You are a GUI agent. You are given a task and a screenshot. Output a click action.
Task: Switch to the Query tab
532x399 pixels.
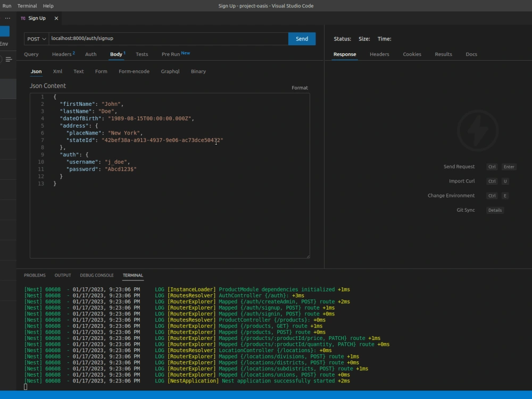[31, 54]
